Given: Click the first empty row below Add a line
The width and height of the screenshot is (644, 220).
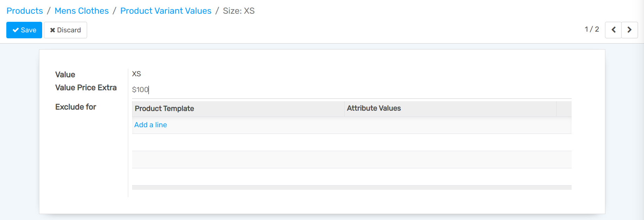Looking at the screenshot, I should click(351, 142).
